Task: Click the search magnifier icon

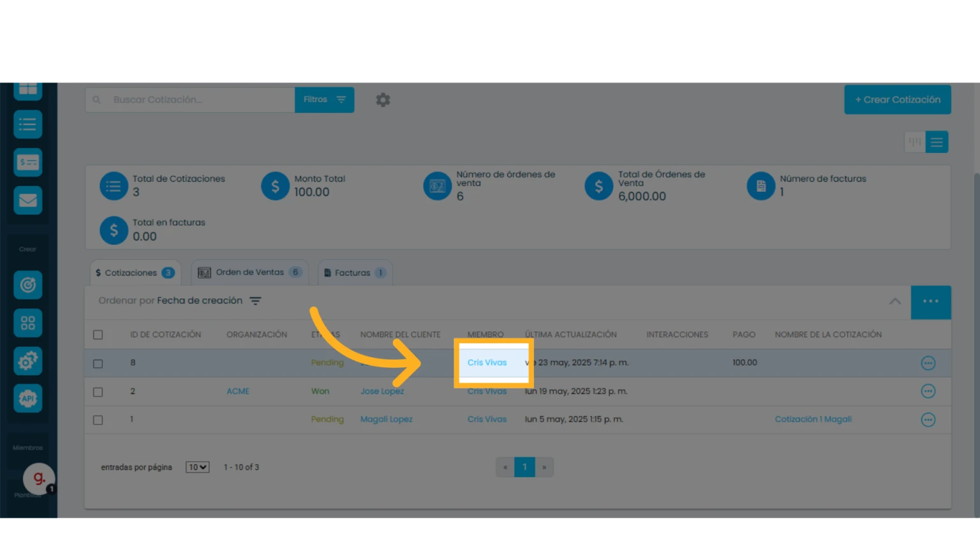Action: pos(97,100)
